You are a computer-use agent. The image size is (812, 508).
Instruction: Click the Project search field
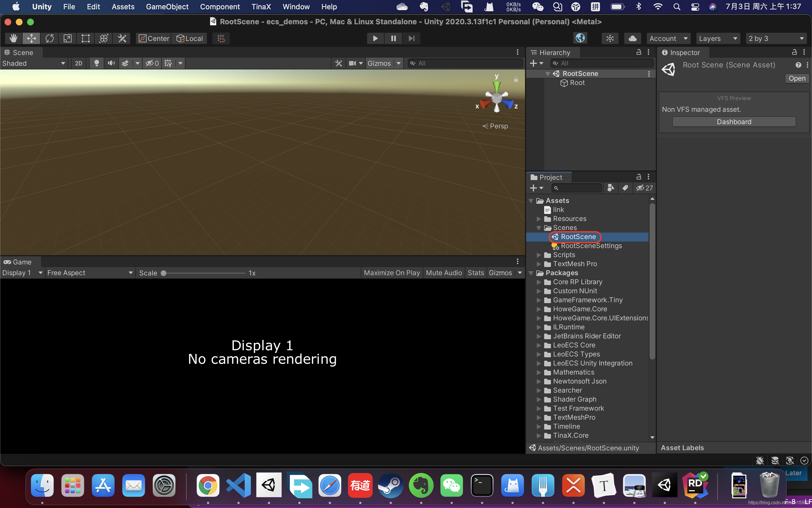click(577, 188)
